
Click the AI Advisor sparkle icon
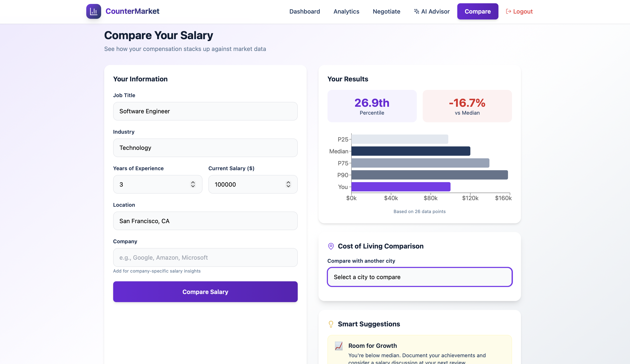click(416, 11)
